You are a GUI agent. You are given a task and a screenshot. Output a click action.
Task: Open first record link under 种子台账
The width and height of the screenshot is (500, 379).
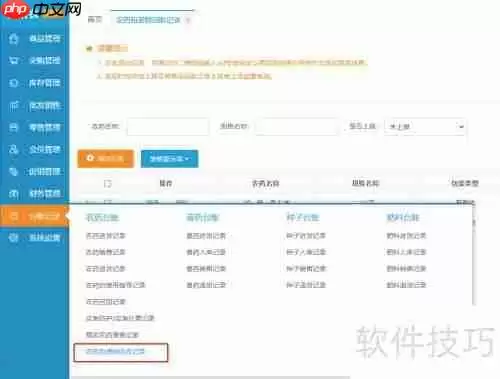tap(306, 236)
